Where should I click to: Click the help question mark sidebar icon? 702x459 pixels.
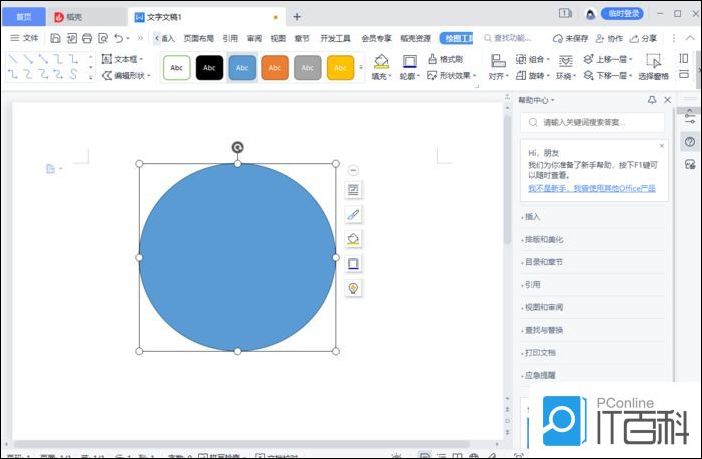point(689,142)
